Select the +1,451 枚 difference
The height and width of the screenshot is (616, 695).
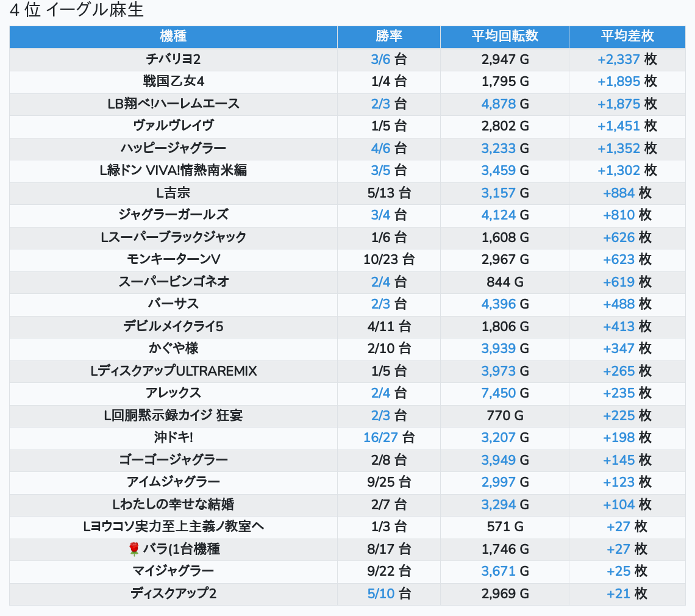click(x=627, y=126)
